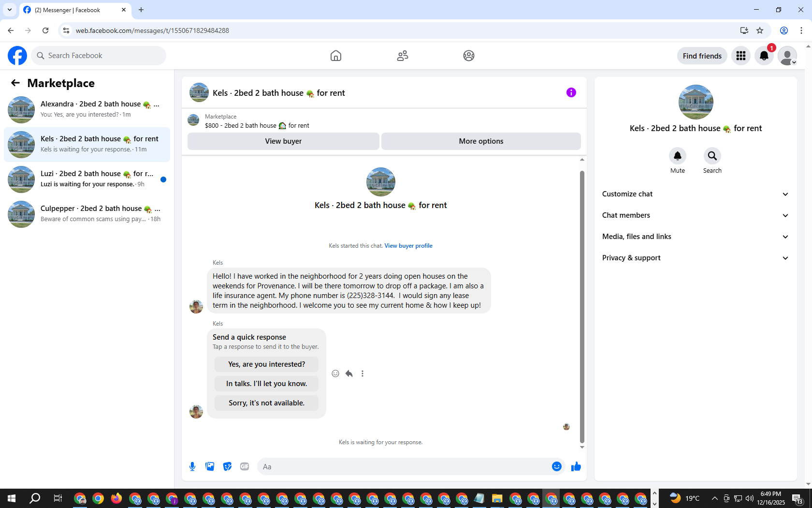This screenshot has height=508, width=812.
Task: Send quick reply 'Yes, are you interested?'
Action: click(x=267, y=364)
